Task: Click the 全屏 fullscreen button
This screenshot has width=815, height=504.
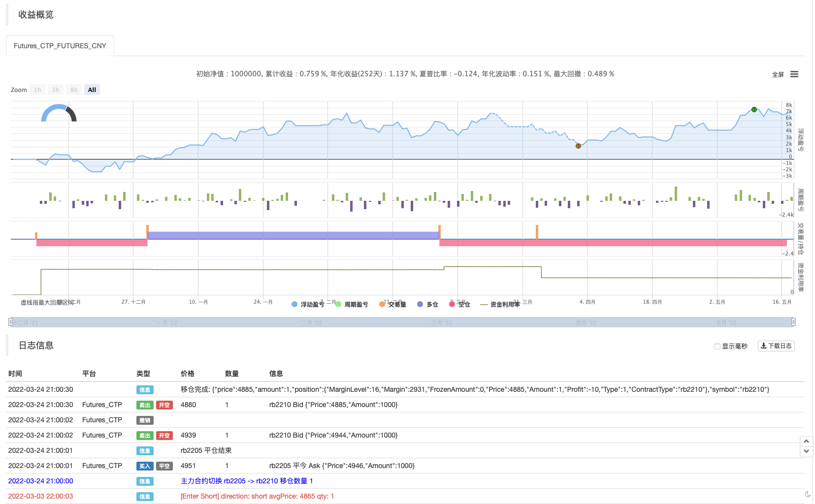Action: click(x=778, y=75)
